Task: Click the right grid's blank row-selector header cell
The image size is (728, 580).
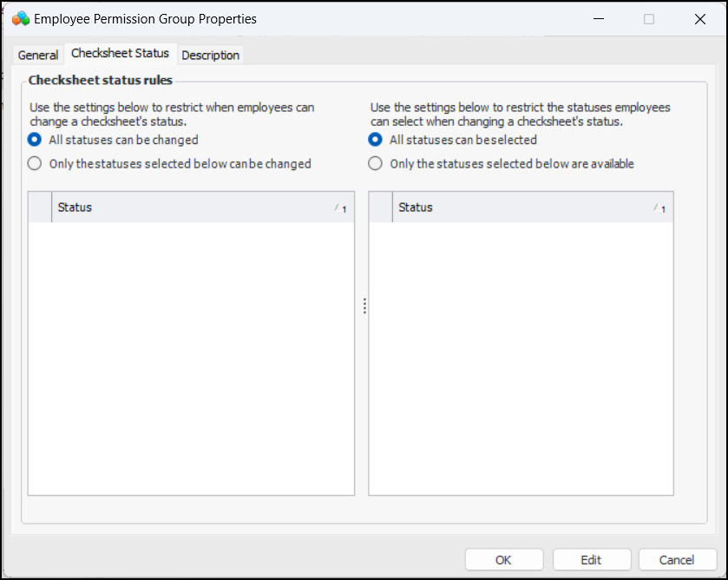Action: 381,208
